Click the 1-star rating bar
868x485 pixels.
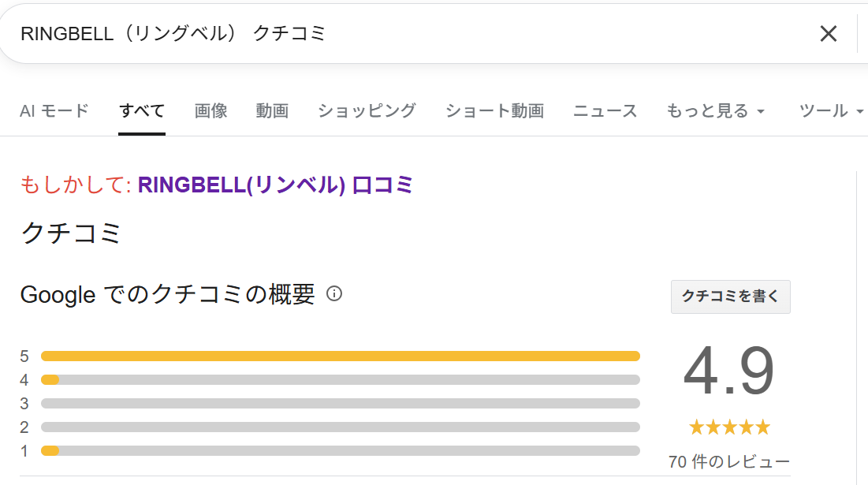pyautogui.click(x=342, y=450)
